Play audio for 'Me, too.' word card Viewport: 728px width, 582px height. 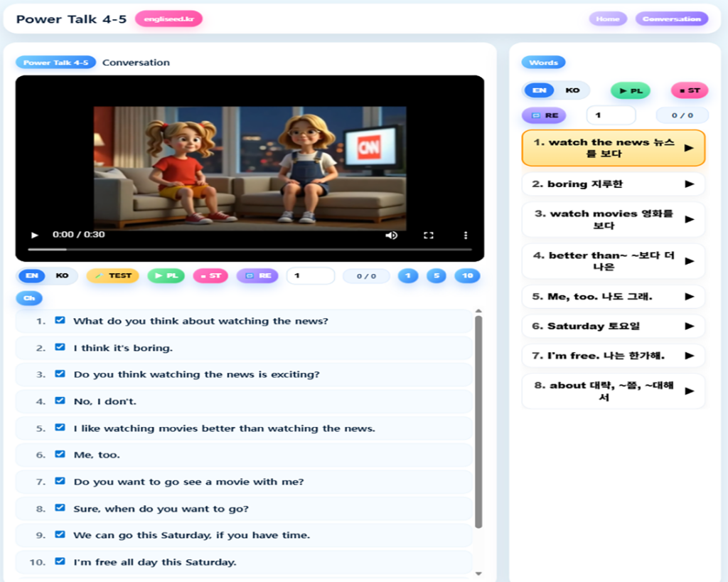(688, 297)
